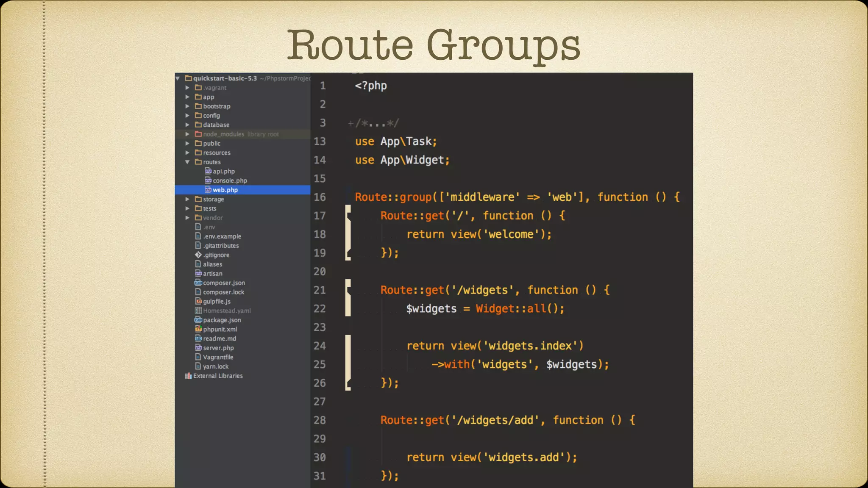The width and height of the screenshot is (868, 488).
Task: Click the fold marker on line 17
Action: click(348, 216)
